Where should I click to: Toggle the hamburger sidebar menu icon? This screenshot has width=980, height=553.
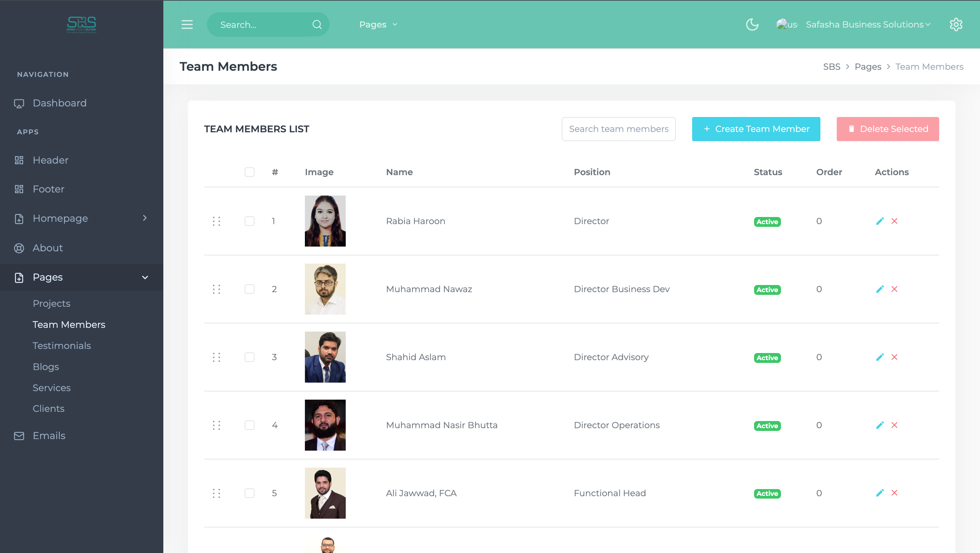click(x=187, y=25)
